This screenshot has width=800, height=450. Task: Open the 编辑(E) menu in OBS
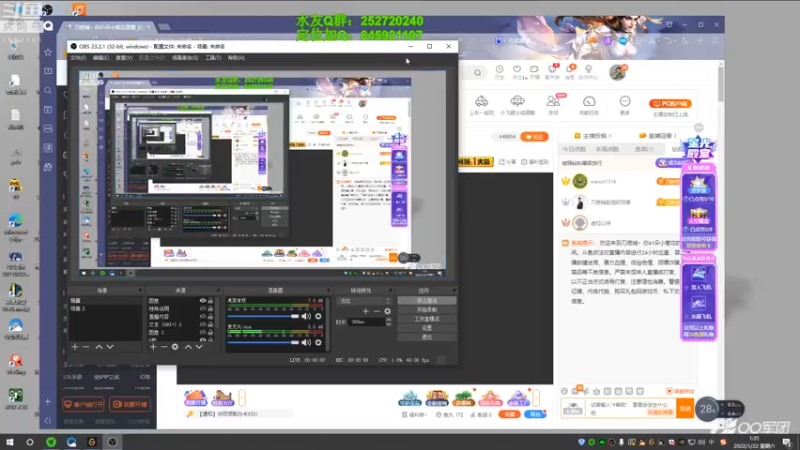tap(101, 58)
